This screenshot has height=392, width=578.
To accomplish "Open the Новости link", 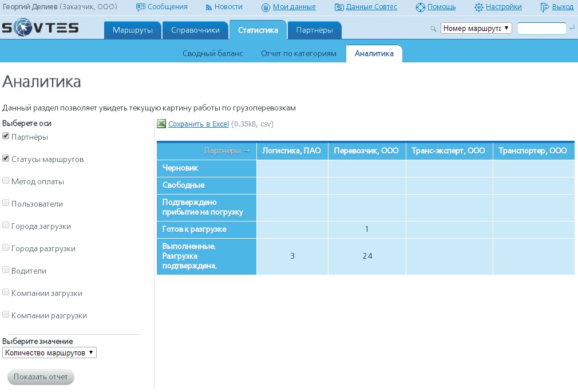I will coord(228,7).
